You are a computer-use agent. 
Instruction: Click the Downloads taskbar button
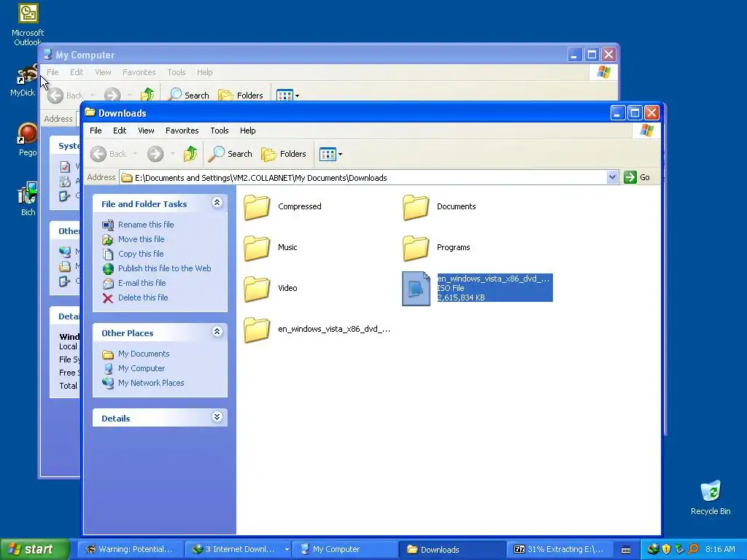click(x=452, y=550)
